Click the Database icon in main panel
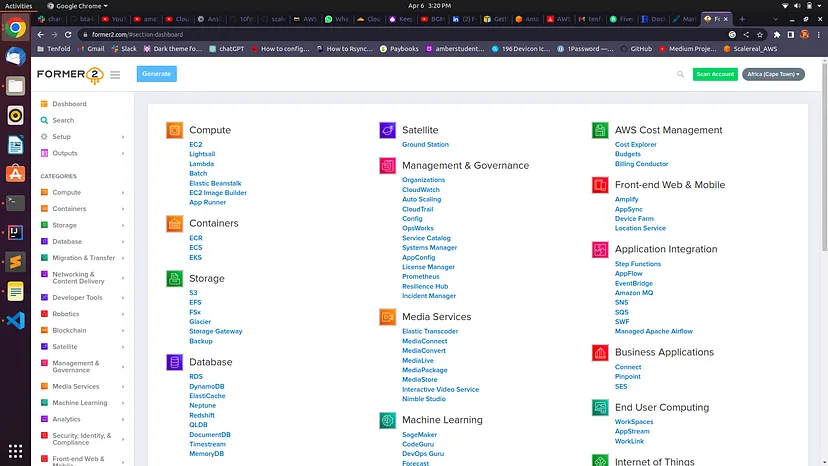 coord(174,362)
